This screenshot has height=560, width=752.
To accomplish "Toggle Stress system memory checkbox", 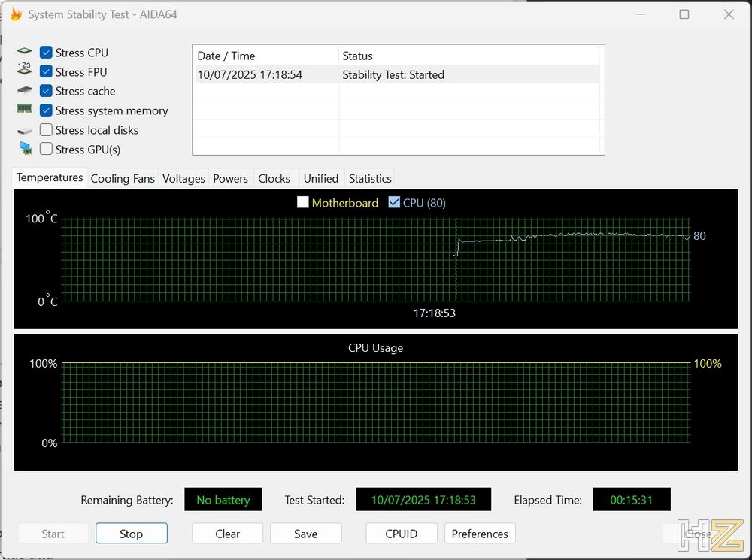I will [x=46, y=110].
